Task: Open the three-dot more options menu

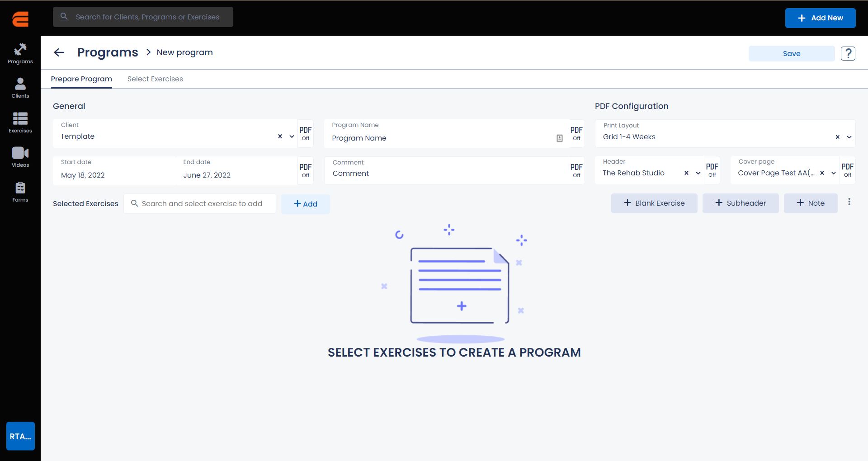Action: 849,202
